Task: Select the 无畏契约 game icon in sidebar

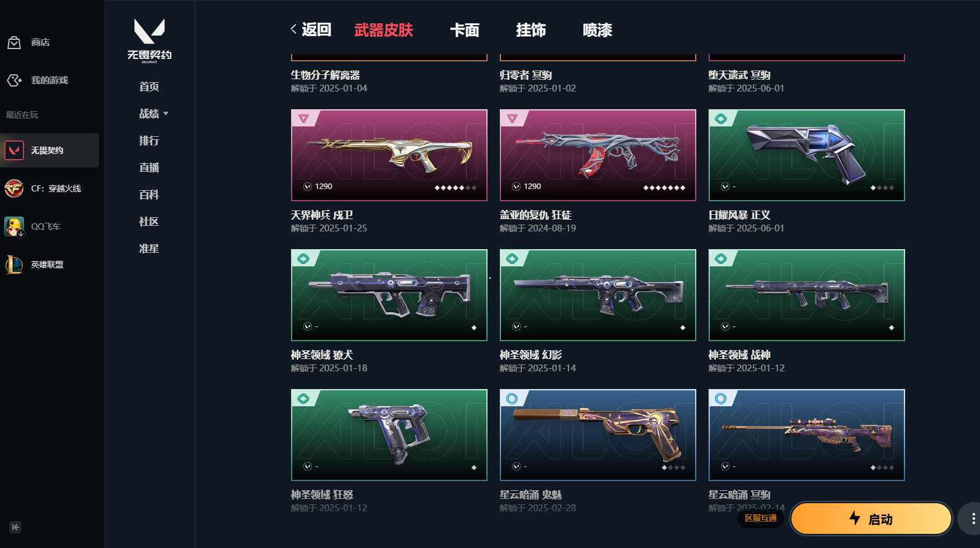Action: (14, 150)
